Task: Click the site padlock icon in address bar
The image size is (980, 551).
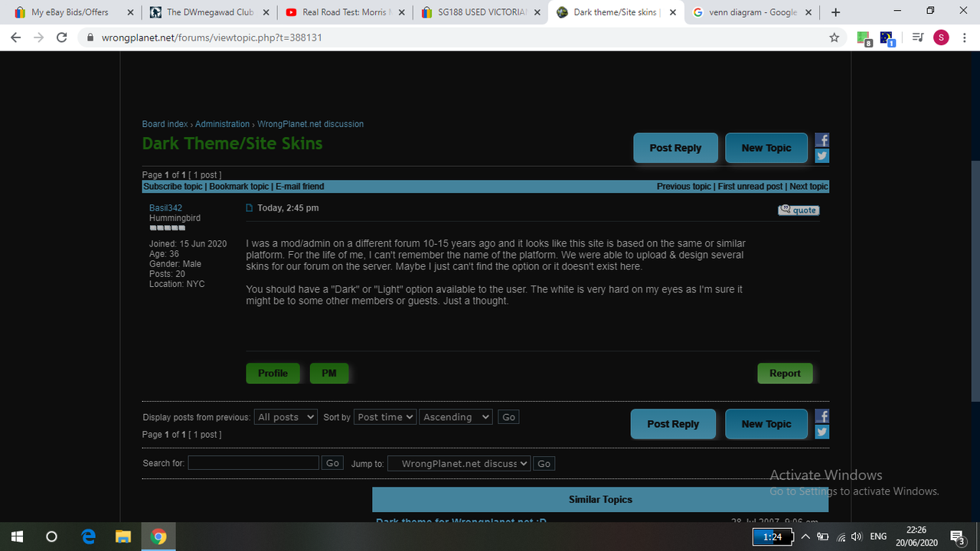Action: 90,37
